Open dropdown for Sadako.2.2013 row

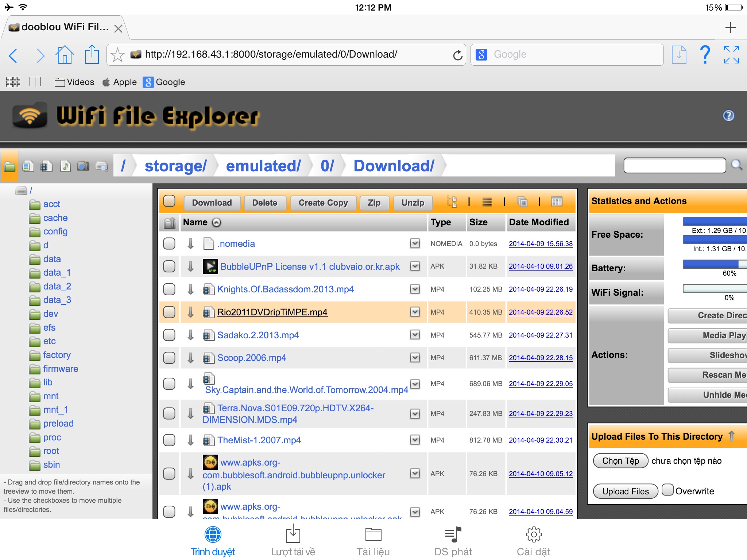[415, 334]
